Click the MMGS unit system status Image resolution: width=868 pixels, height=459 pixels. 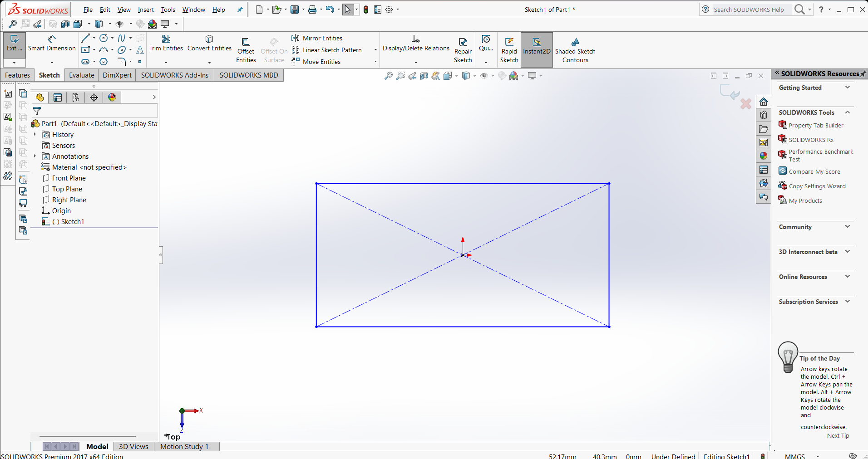point(794,456)
